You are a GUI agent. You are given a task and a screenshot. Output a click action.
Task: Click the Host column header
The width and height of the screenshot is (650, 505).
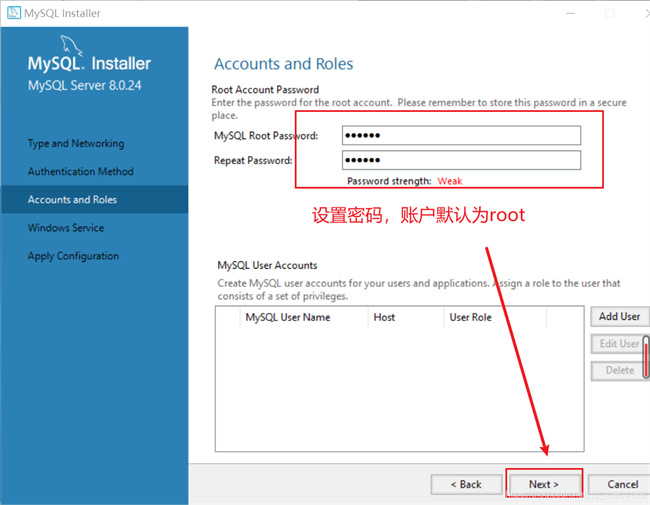click(384, 318)
